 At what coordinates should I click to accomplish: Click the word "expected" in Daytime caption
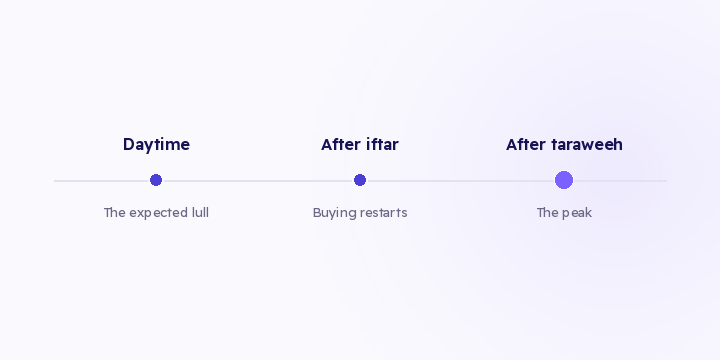[158, 213]
